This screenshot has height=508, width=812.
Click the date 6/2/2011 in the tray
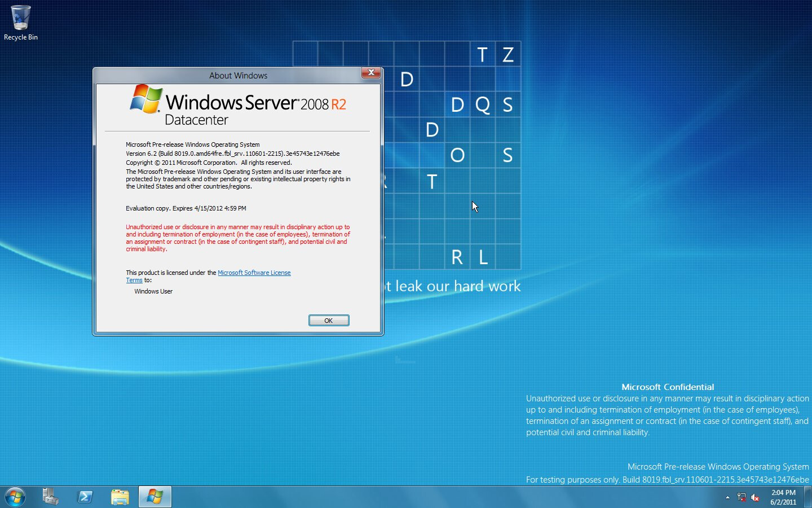click(x=783, y=501)
